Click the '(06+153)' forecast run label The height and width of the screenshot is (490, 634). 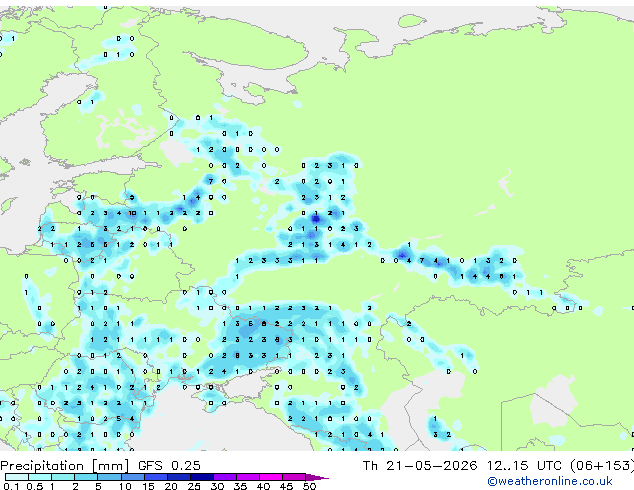click(602, 466)
